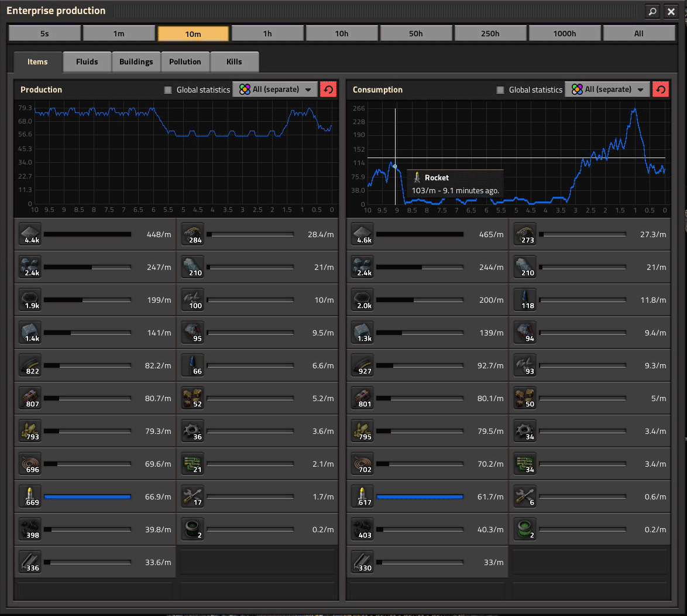The image size is (687, 616).
Task: Click the copper cable icon under Consumption
Action: pos(362,464)
